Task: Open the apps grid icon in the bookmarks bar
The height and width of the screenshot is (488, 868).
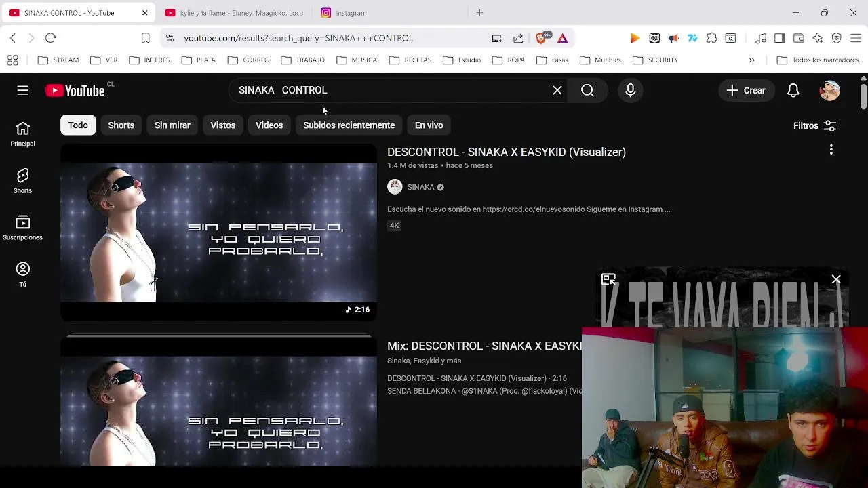Action: click(x=13, y=60)
